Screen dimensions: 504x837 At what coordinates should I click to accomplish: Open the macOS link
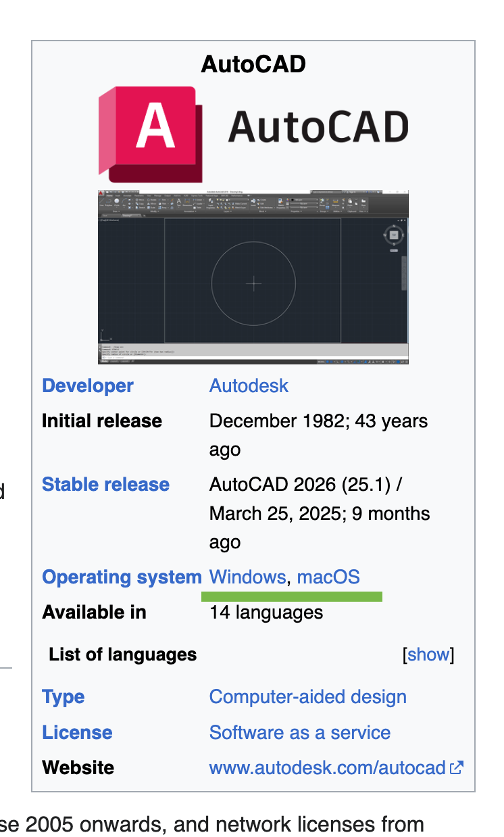tap(328, 577)
